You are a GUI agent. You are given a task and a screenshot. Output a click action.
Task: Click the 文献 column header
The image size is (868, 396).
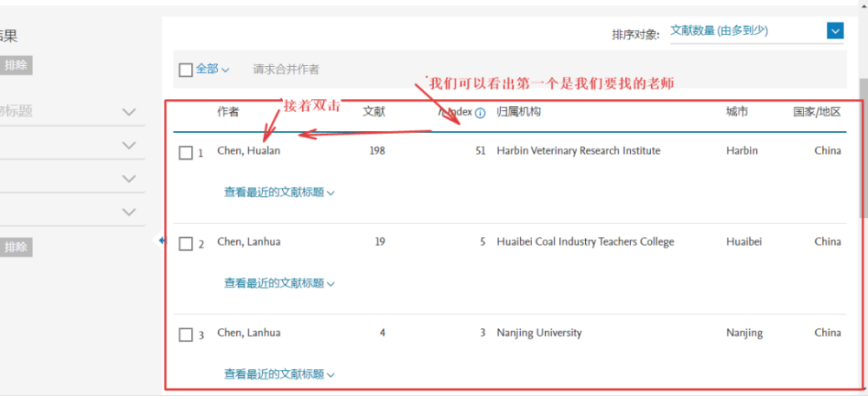pos(373,112)
